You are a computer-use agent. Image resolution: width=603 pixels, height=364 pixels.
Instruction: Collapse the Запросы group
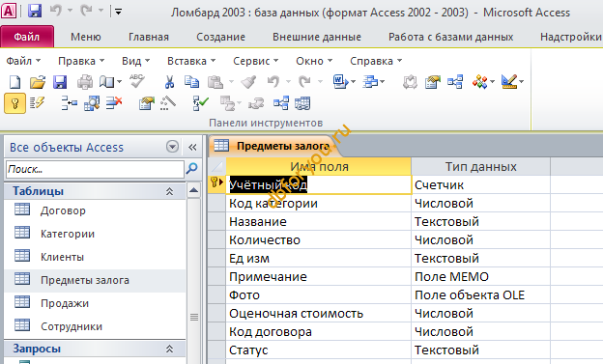[x=169, y=349]
